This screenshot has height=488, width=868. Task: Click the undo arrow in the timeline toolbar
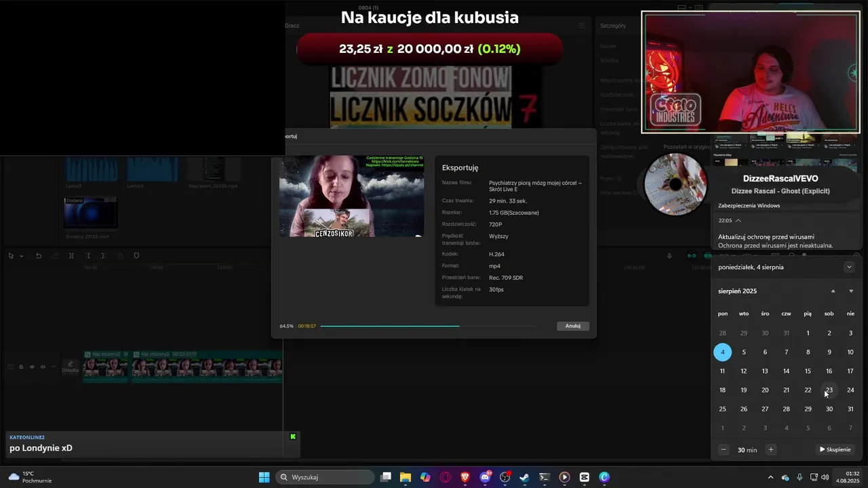point(39,256)
